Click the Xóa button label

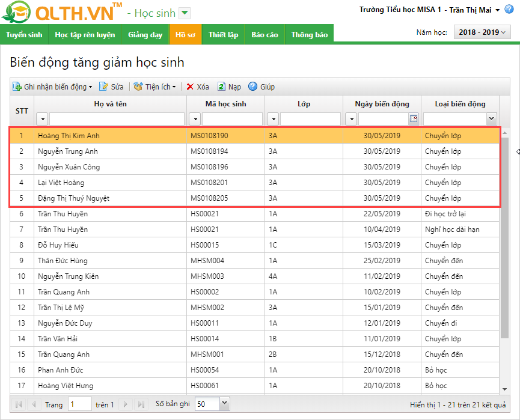coord(203,87)
